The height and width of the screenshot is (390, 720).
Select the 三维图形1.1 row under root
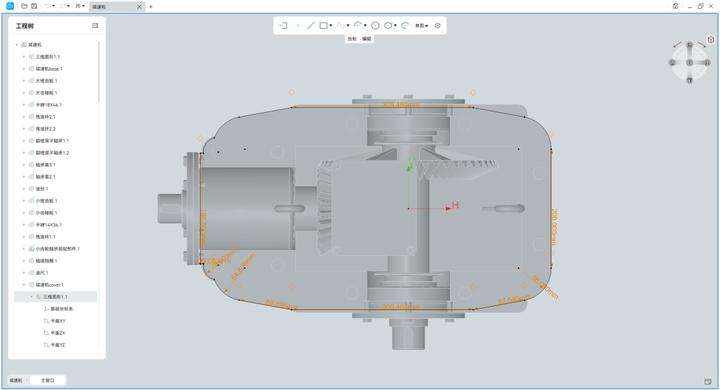pos(47,57)
